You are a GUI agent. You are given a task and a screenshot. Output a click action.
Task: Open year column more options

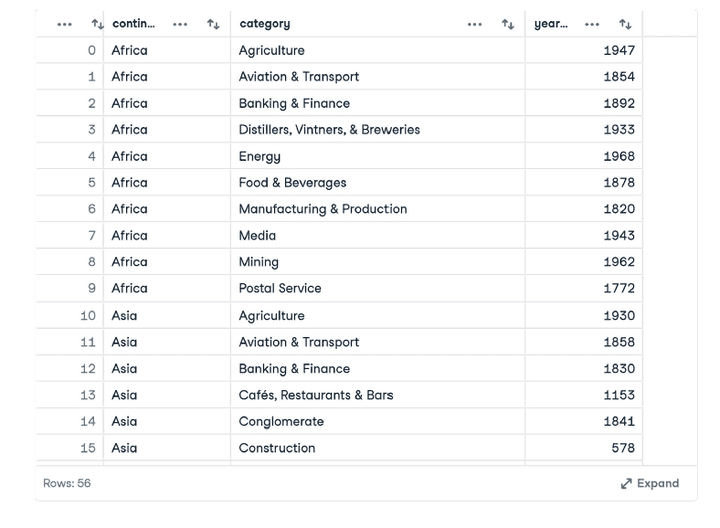[592, 24]
